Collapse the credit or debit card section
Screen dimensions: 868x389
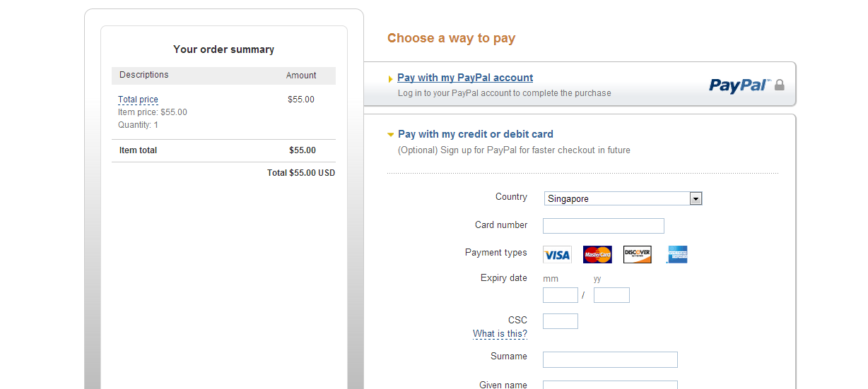tap(390, 134)
